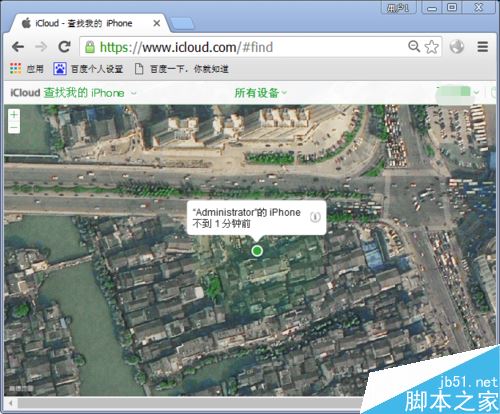Minimize the Chrome window

432,8
